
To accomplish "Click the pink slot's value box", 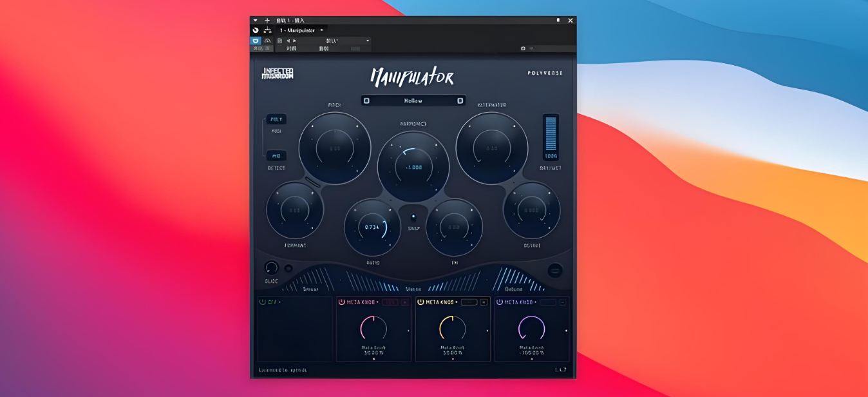I will [x=390, y=302].
